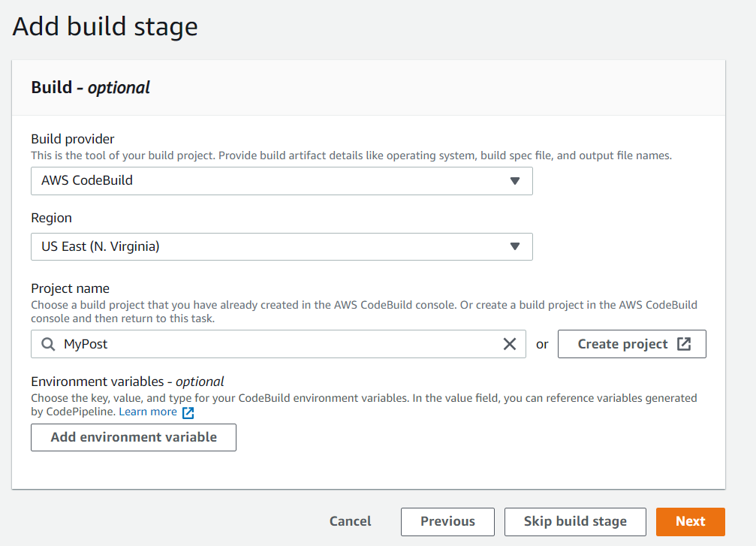Click the Build provider dropdown arrow
This screenshot has width=756, height=546.
point(515,181)
